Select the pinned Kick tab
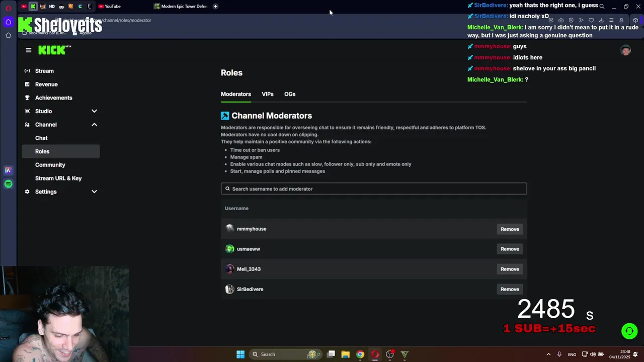 coord(33,6)
